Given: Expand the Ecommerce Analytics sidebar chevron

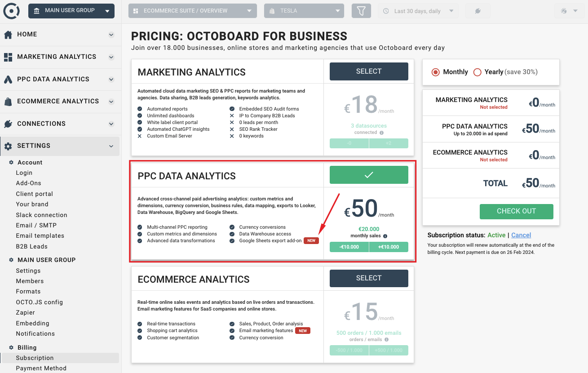Looking at the screenshot, I should click(111, 102).
